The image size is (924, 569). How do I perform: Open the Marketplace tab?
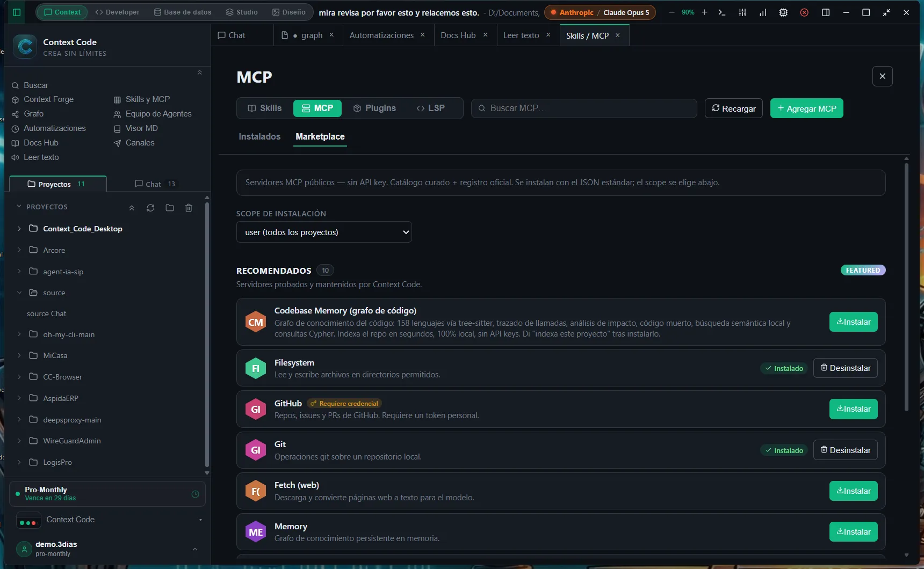click(320, 136)
